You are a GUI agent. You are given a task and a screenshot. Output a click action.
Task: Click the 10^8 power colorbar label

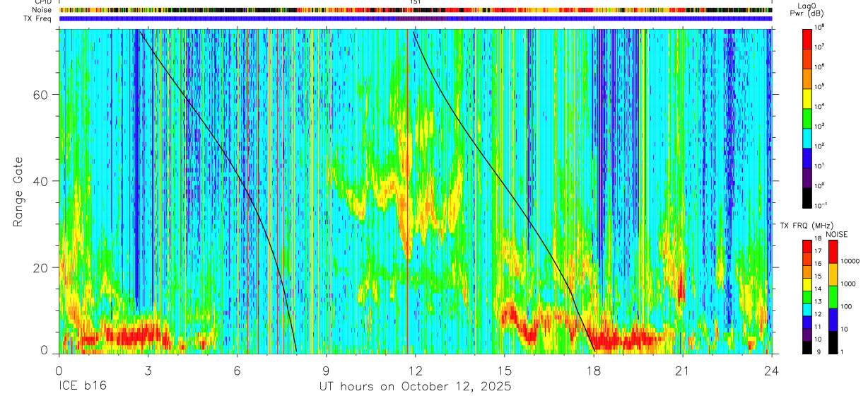[819, 27]
